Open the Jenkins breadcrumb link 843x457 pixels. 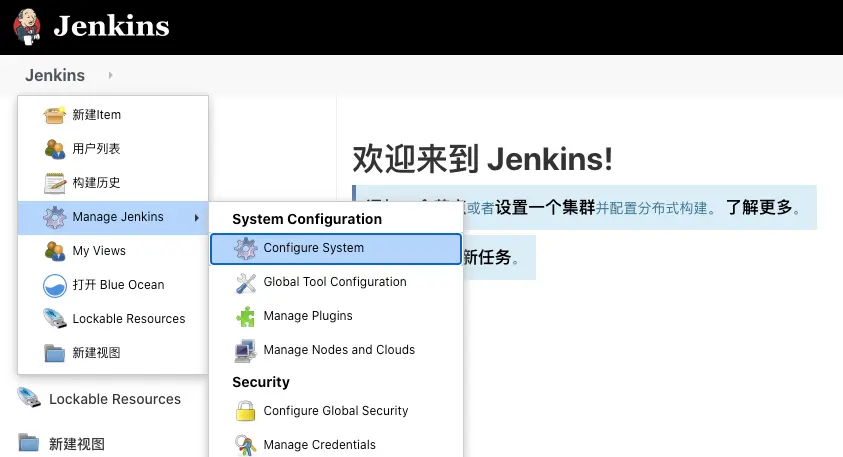click(x=55, y=75)
